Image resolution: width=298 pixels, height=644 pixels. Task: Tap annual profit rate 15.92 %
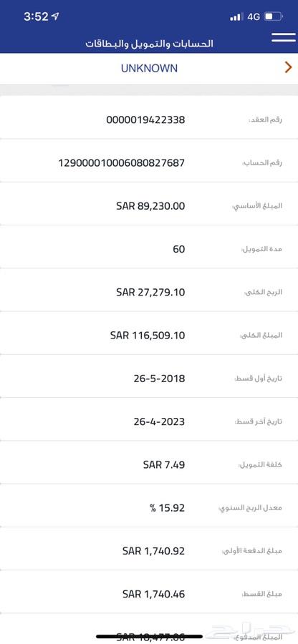(x=168, y=507)
